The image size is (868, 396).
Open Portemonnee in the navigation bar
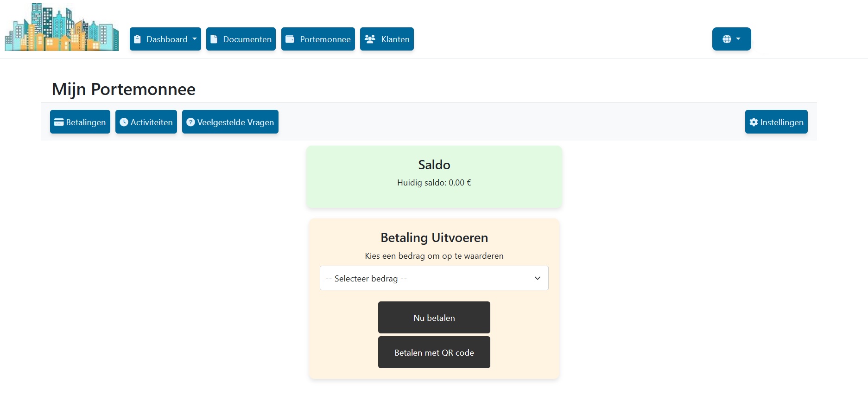(x=318, y=39)
